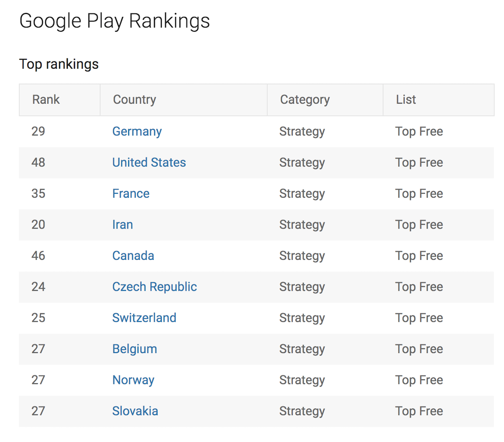Click the Google Play Rankings heading
The width and height of the screenshot is (504, 442).
[115, 21]
